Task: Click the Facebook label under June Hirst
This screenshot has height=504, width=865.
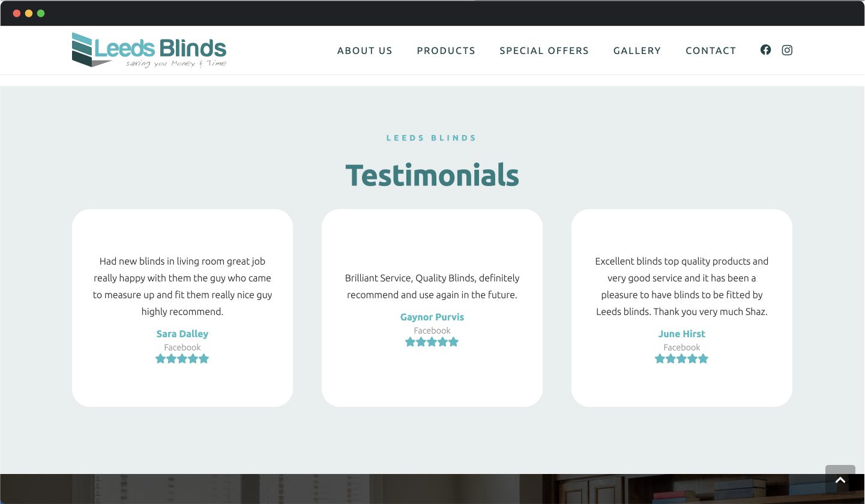Action: [682, 347]
